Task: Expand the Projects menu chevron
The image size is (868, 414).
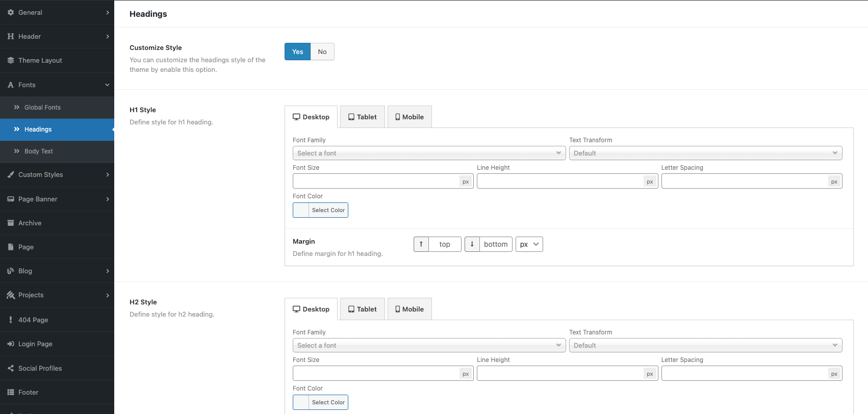Action: [x=108, y=295]
